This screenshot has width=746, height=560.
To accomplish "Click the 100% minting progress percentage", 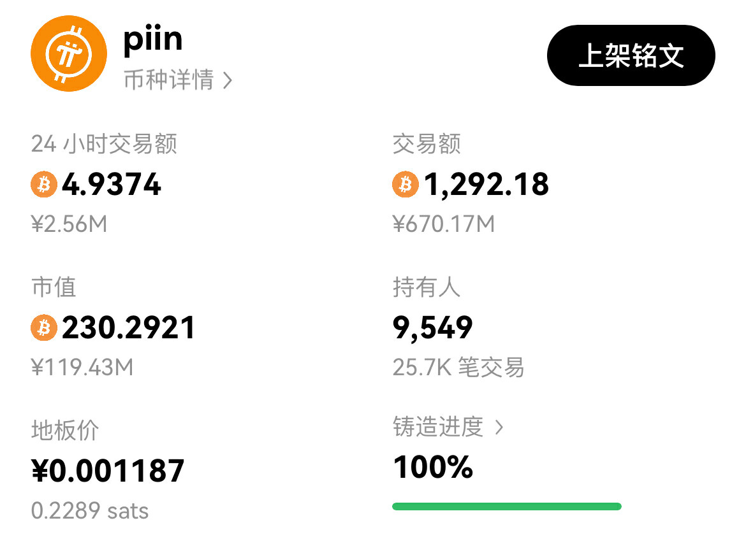I will point(433,467).
